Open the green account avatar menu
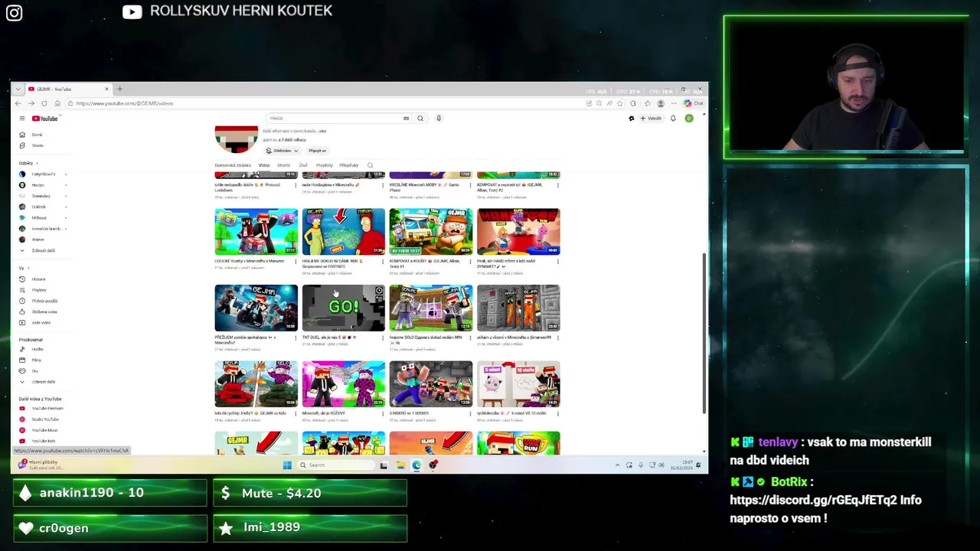980x551 pixels. (689, 119)
